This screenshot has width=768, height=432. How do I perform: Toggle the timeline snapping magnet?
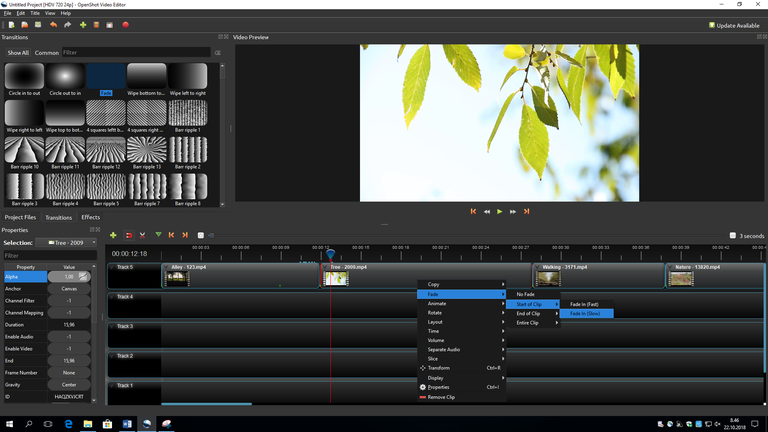click(128, 235)
